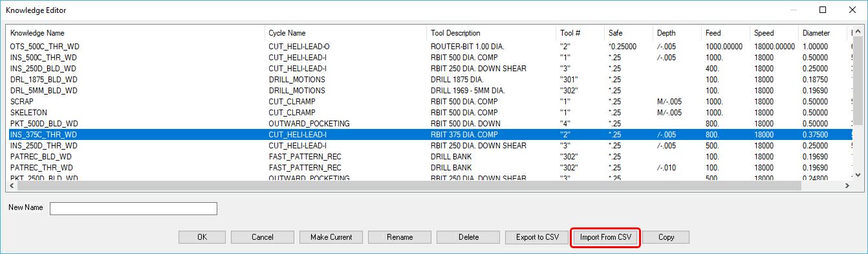The image size is (868, 254).
Task: Click RBIT 500 DIA. DOWN cell
Action: pyautogui.click(x=466, y=124)
